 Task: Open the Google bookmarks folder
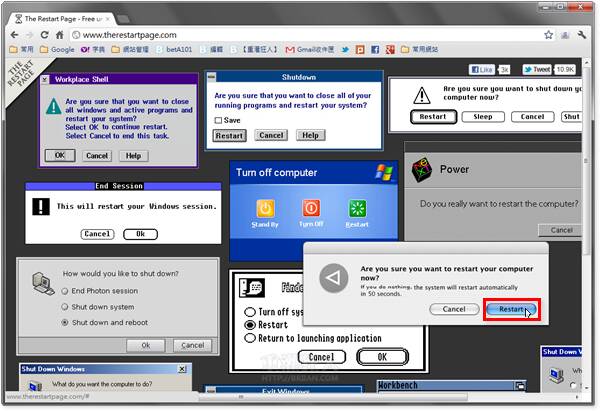(x=57, y=49)
